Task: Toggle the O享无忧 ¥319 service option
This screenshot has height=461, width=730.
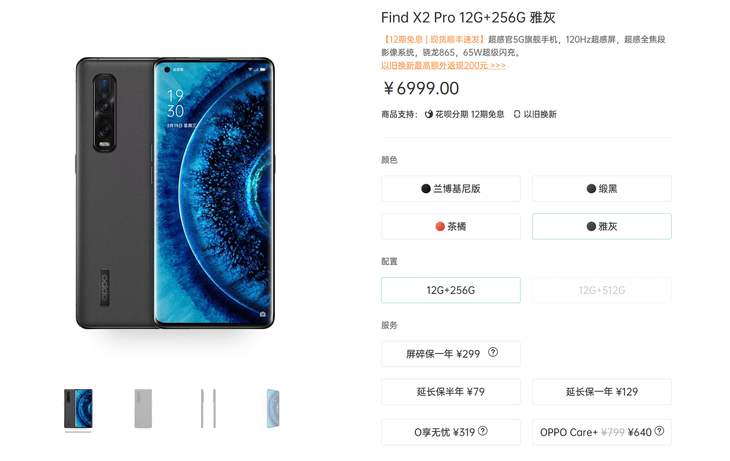Action: pos(451,432)
